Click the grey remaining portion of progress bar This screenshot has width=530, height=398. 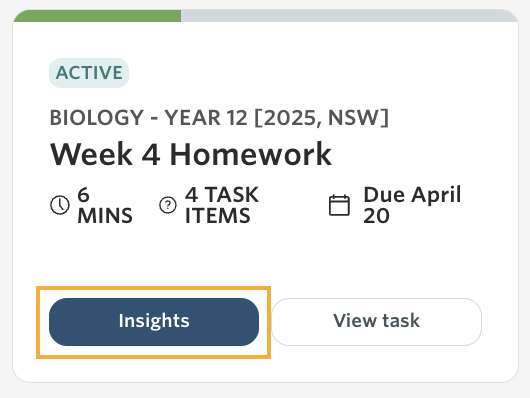click(349, 16)
